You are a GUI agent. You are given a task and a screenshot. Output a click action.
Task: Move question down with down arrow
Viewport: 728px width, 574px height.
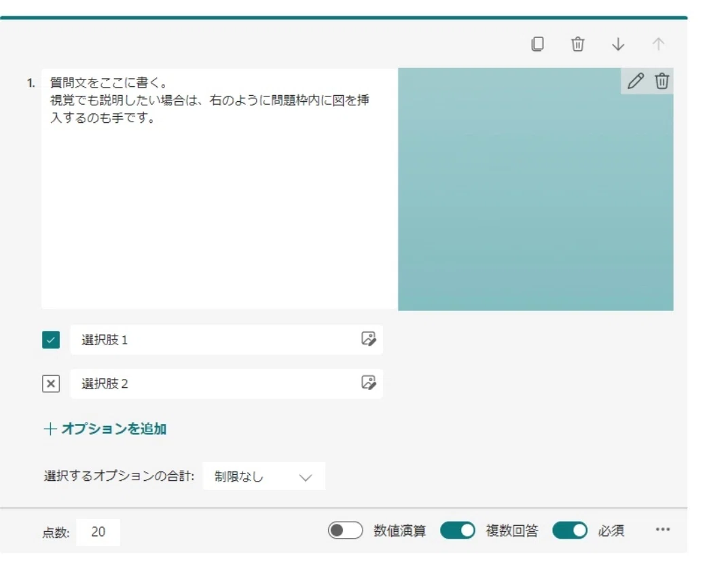click(618, 44)
